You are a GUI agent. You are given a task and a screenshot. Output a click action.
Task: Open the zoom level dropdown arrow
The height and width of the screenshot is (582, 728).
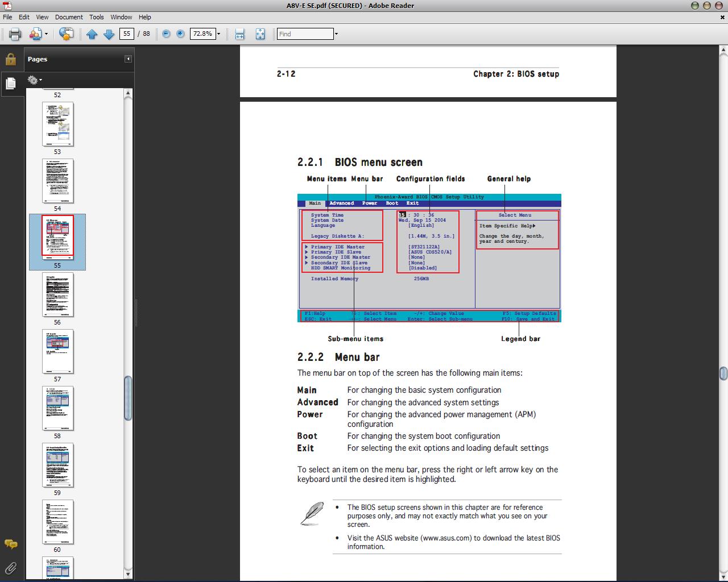[x=218, y=34]
